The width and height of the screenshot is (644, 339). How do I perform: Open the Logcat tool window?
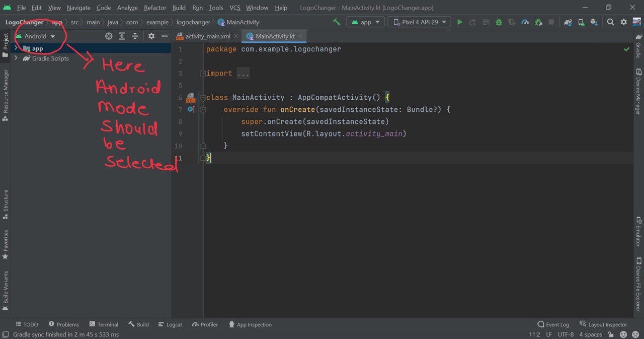coord(170,324)
